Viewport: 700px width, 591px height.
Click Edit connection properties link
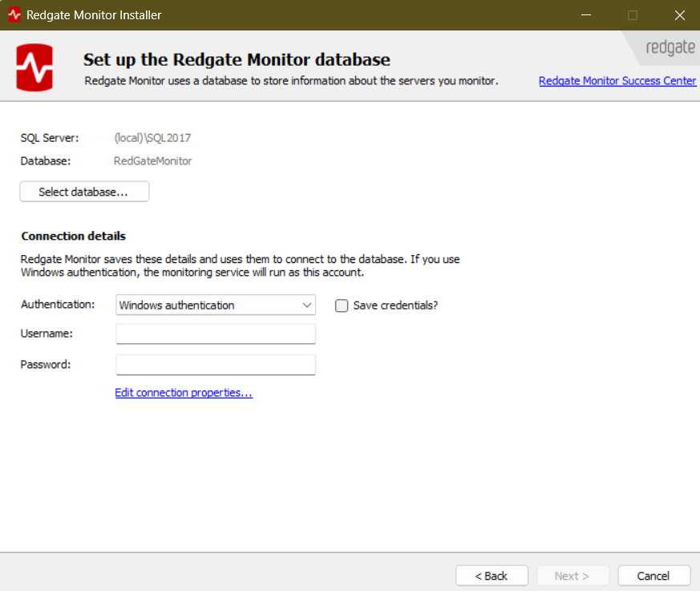tap(184, 393)
